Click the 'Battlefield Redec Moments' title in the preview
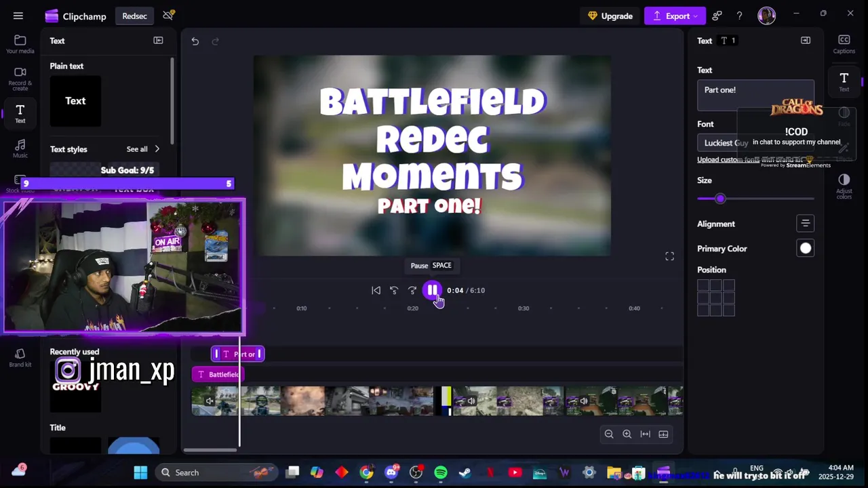Screen dimensions: 868x488 (433, 140)
